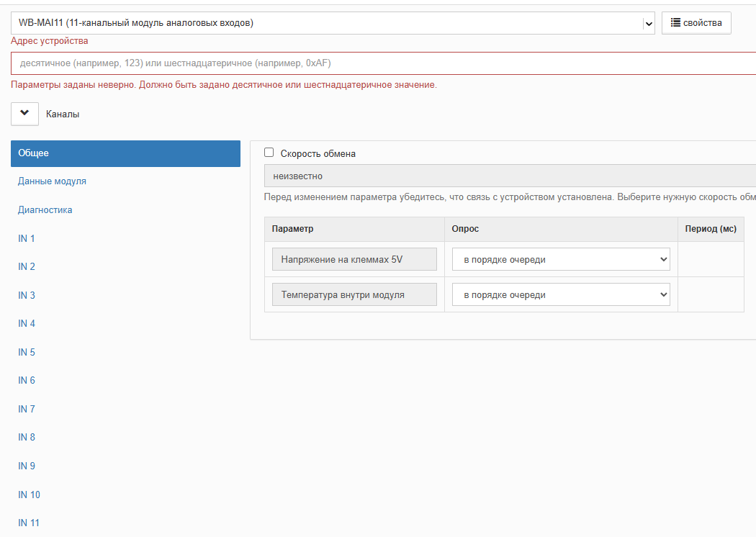Image resolution: width=756 pixels, height=537 pixels.
Task: Collapse the Каналы section with chevron button
Action: (x=24, y=114)
